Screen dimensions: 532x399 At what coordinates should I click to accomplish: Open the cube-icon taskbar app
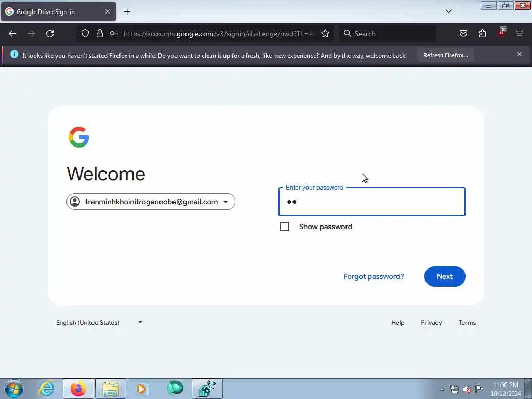[x=207, y=389]
